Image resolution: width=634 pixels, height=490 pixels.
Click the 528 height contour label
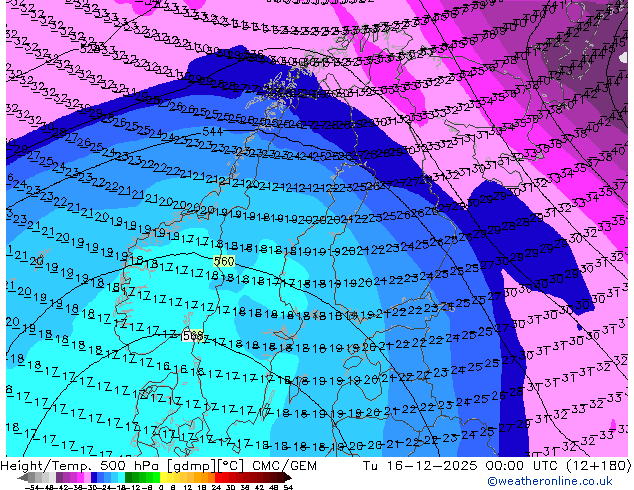coord(90,49)
